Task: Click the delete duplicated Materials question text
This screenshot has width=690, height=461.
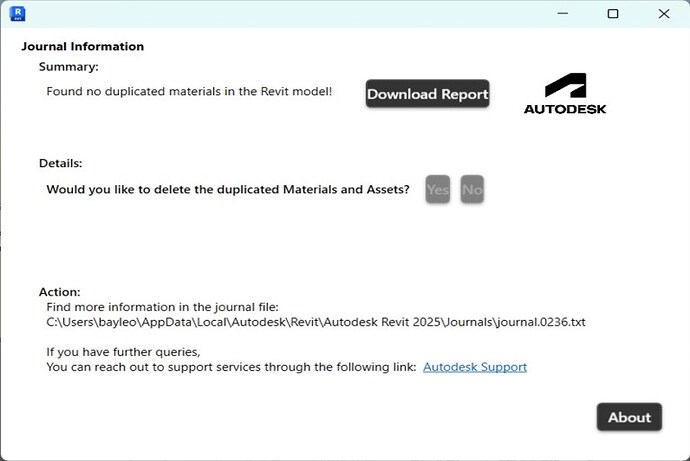Action: click(228, 189)
